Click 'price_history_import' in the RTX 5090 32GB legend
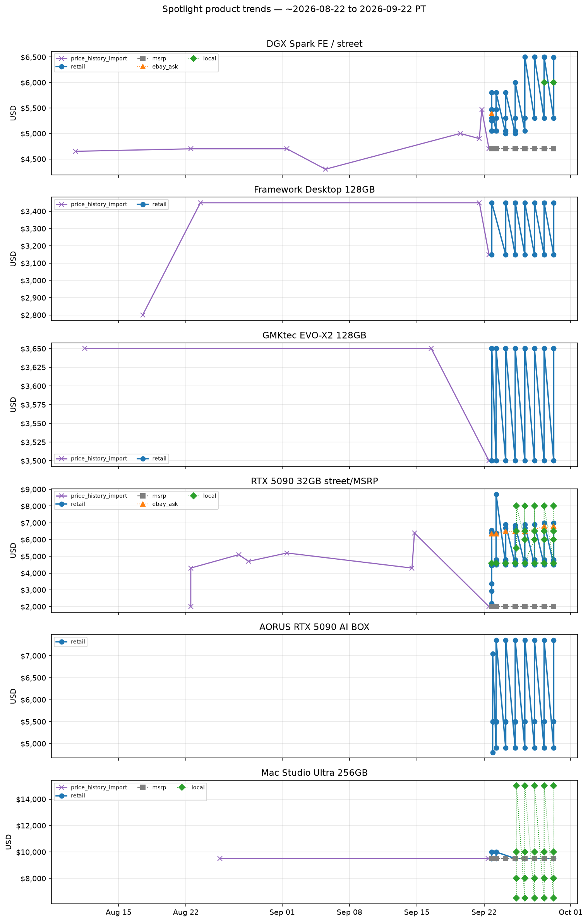588x922 pixels. point(99,496)
